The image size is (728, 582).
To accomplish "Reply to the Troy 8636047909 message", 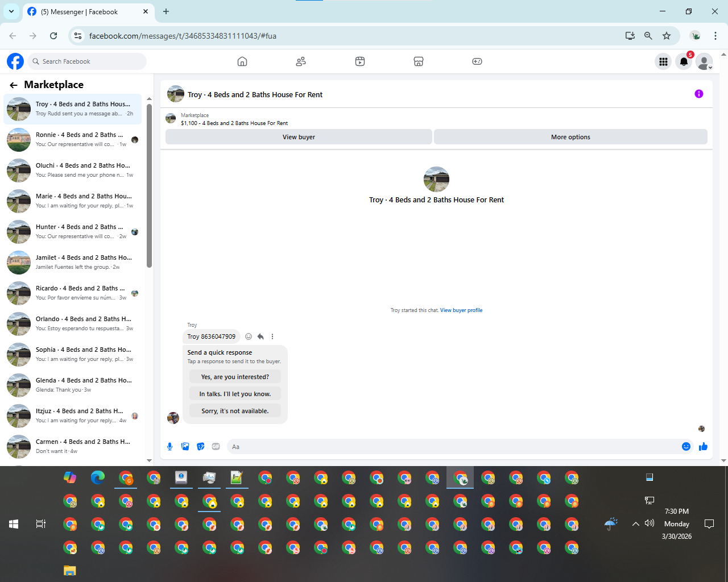I will 260,336.
